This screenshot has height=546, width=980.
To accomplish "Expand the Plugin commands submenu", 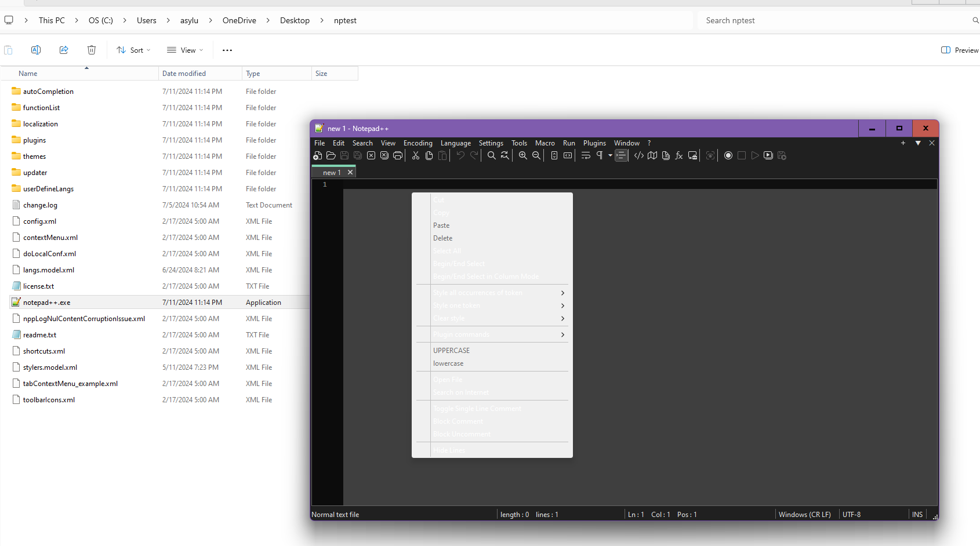I will tap(492, 334).
